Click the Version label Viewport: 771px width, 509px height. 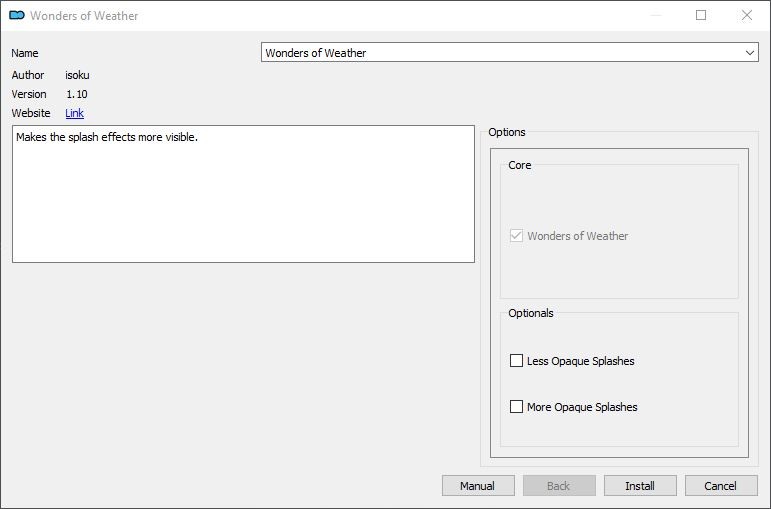[29, 94]
